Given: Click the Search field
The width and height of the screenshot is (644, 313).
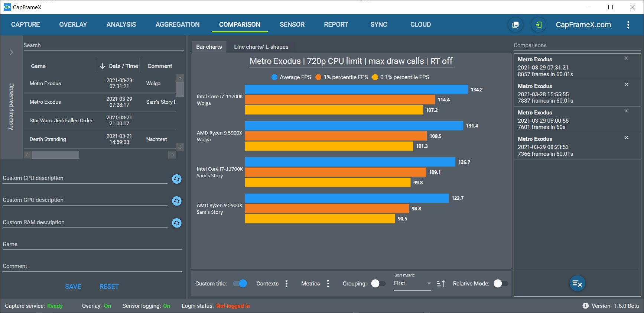Looking at the screenshot, I should pyautogui.click(x=104, y=45).
